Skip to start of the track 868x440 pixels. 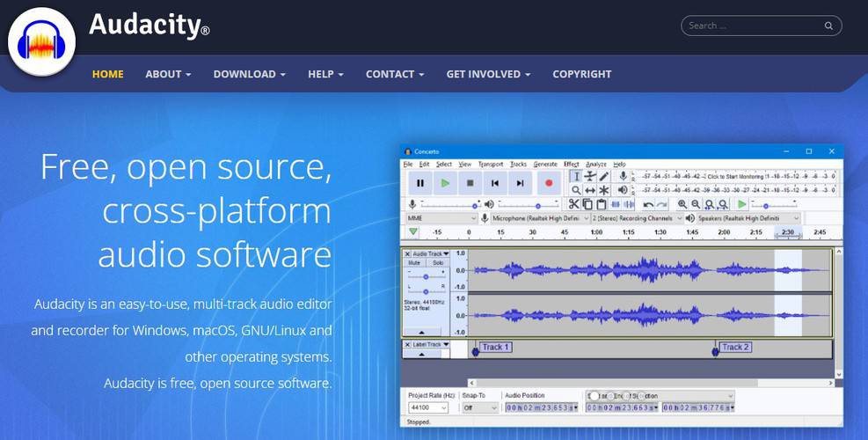[x=495, y=183]
